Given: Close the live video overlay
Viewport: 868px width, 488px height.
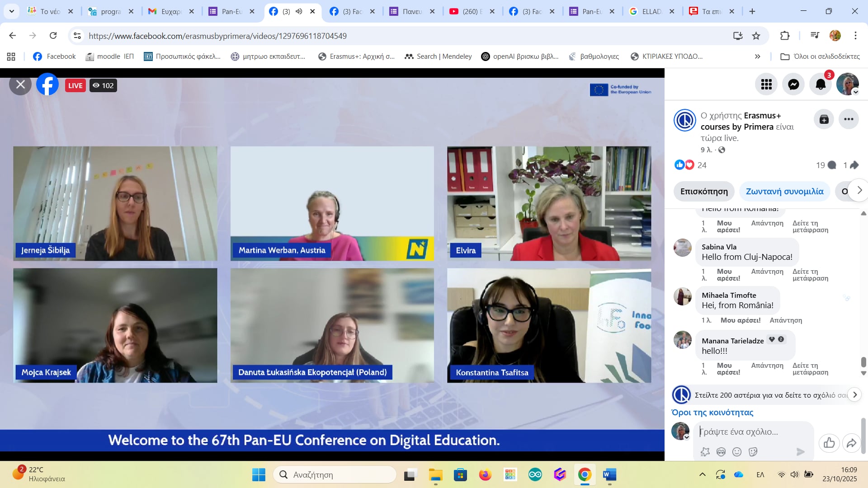Looking at the screenshot, I should click(x=20, y=84).
